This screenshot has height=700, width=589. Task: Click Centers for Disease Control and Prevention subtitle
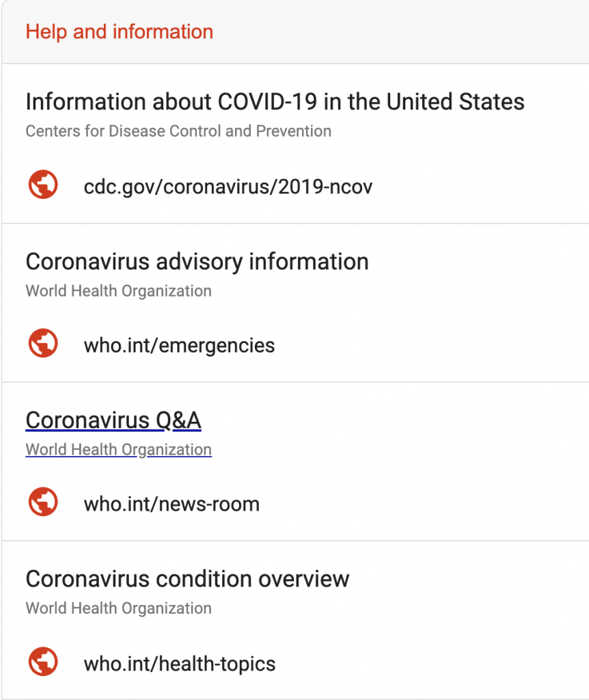[x=178, y=131]
